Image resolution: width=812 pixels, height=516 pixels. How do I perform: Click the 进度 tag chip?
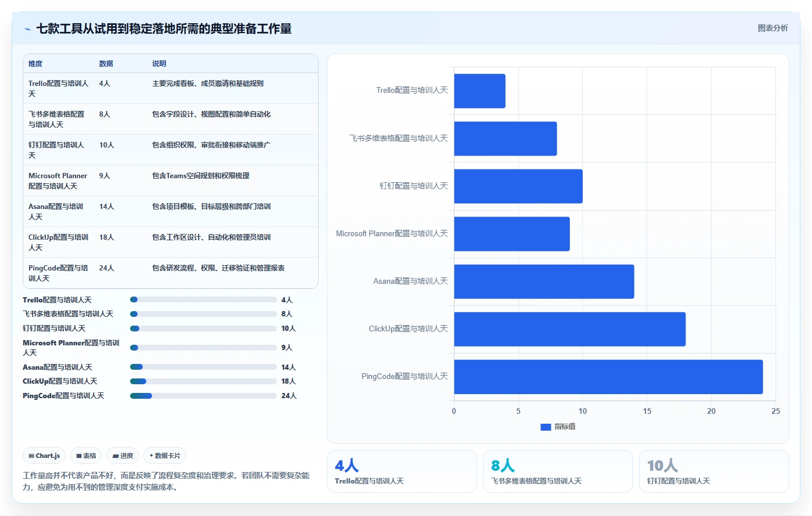(x=122, y=456)
